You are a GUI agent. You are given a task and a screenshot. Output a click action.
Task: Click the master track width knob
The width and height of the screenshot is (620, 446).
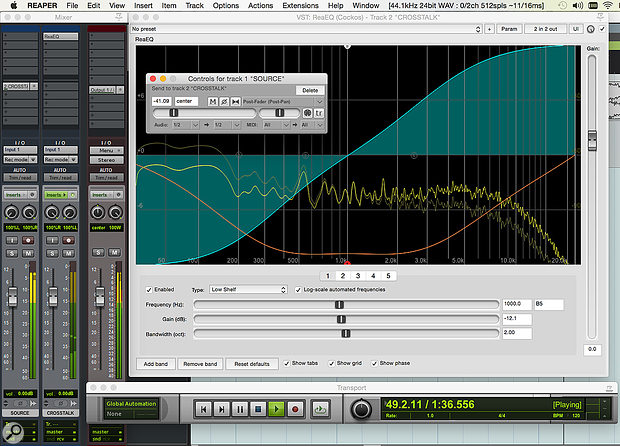click(x=115, y=212)
